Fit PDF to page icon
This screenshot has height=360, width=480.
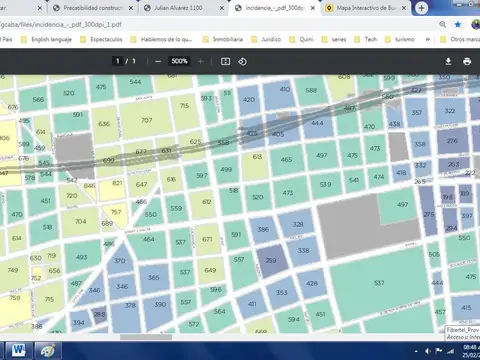click(226, 61)
